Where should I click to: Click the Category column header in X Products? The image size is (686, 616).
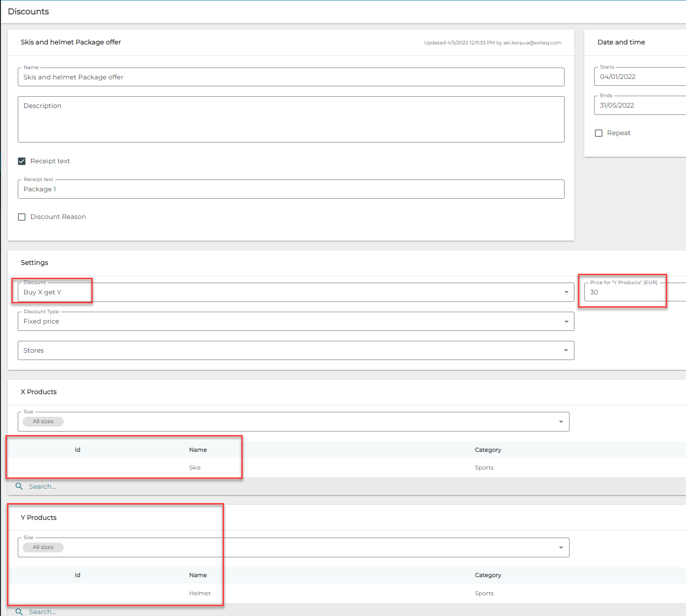[x=488, y=450]
